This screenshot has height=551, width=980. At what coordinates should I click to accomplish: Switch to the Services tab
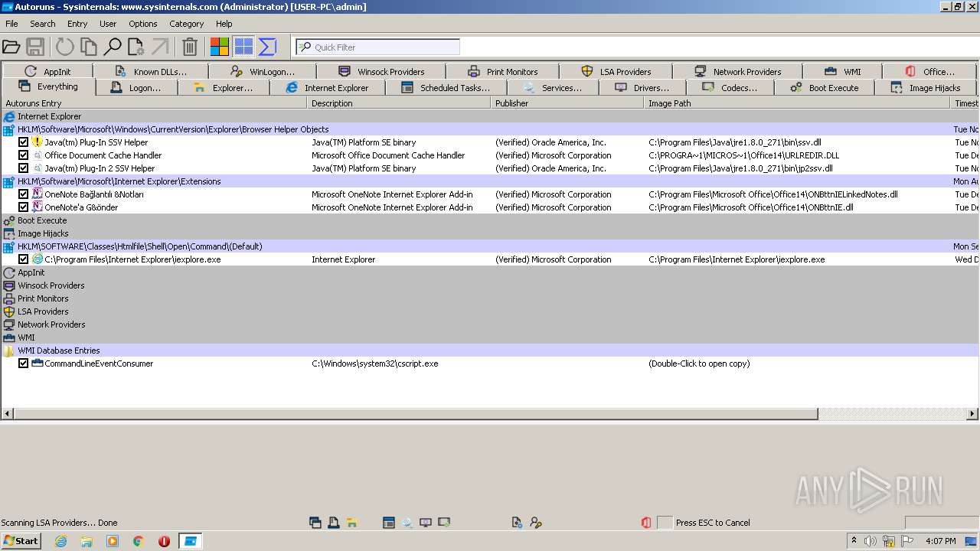553,88
